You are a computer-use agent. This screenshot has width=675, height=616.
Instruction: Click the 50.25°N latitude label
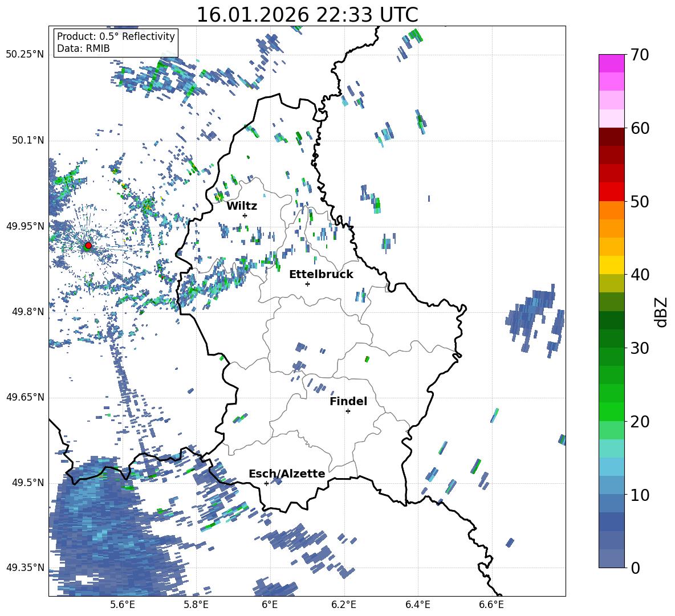[x=25, y=55]
